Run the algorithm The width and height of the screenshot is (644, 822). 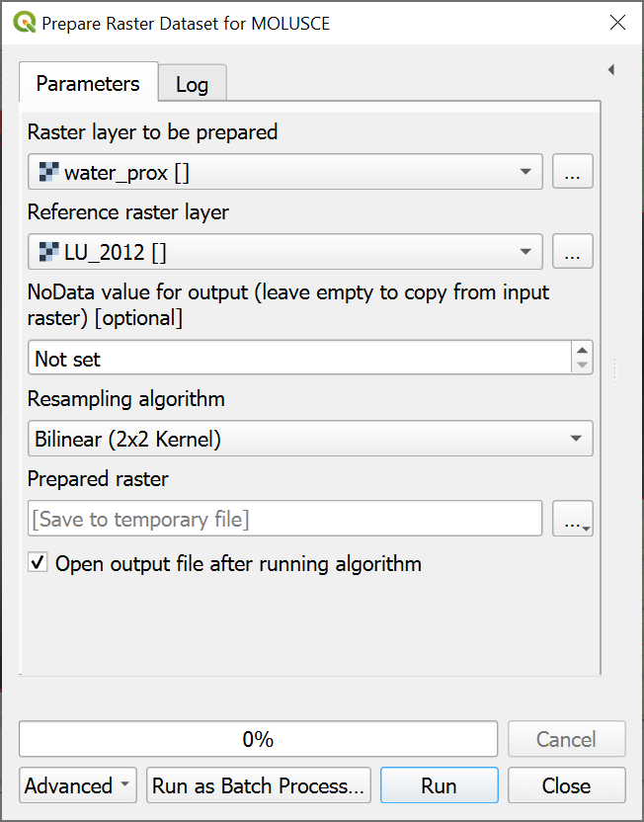[x=439, y=786]
